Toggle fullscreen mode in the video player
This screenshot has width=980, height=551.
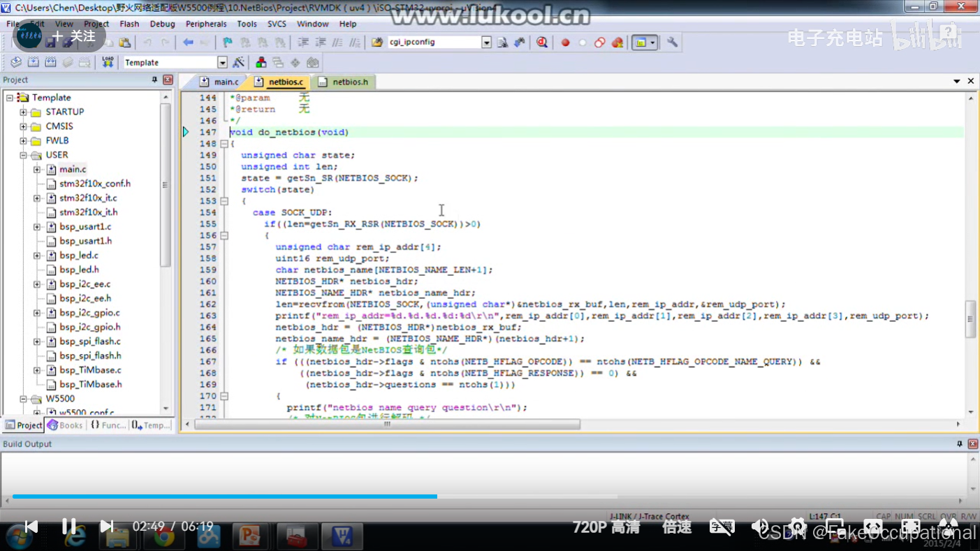910,526
